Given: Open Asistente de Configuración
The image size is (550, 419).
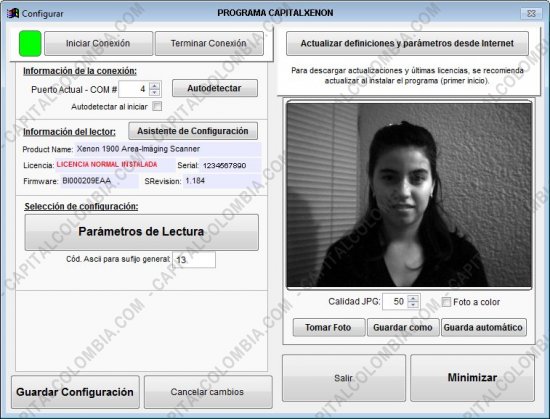Looking at the screenshot, I should coord(193,131).
